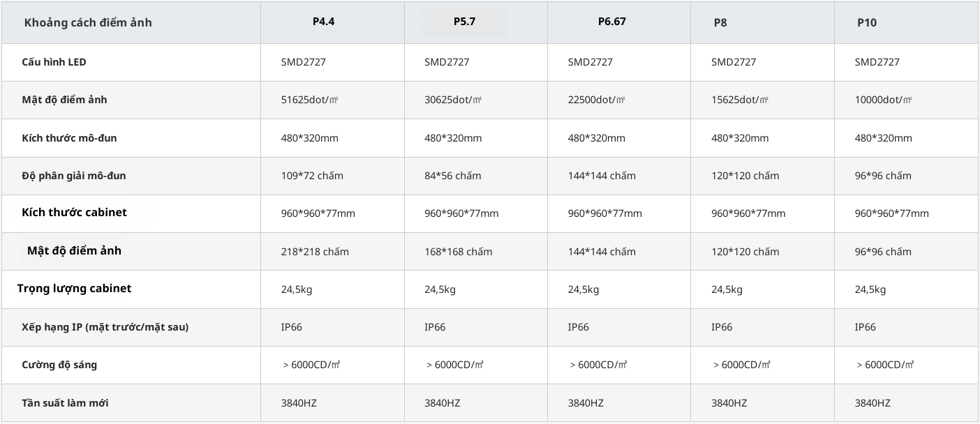
Task: Click the 218*218 chấm cell
Action: 315,252
